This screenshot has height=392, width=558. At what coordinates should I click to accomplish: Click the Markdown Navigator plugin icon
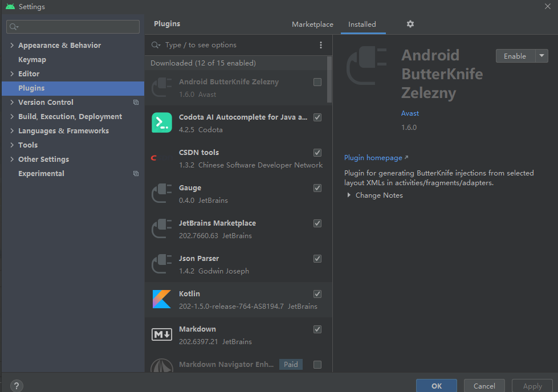pos(162,365)
